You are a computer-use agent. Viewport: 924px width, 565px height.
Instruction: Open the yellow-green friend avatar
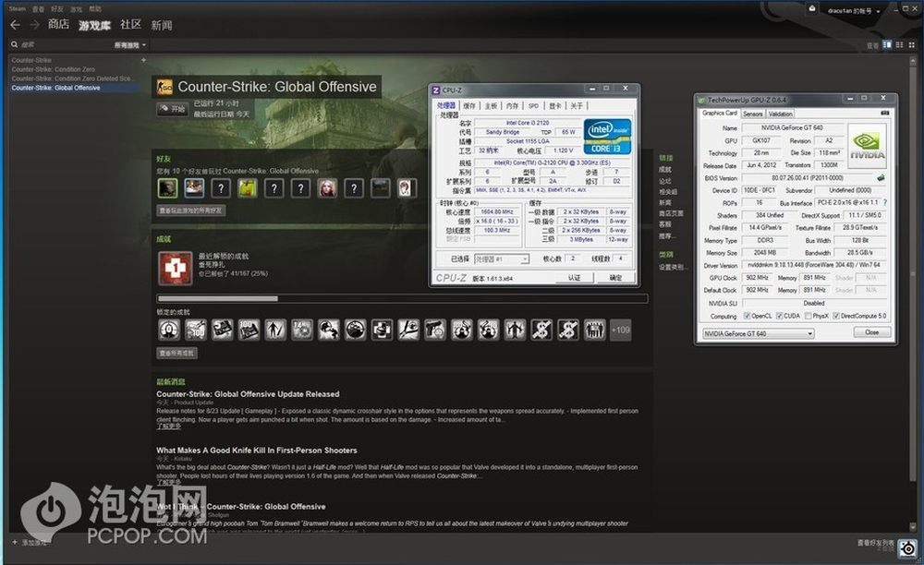coord(247,187)
